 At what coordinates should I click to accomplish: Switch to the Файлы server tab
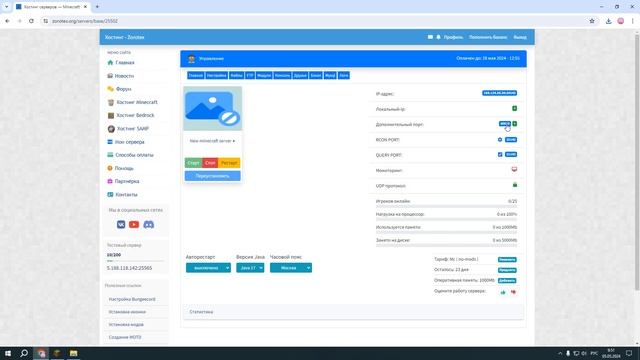coord(236,76)
